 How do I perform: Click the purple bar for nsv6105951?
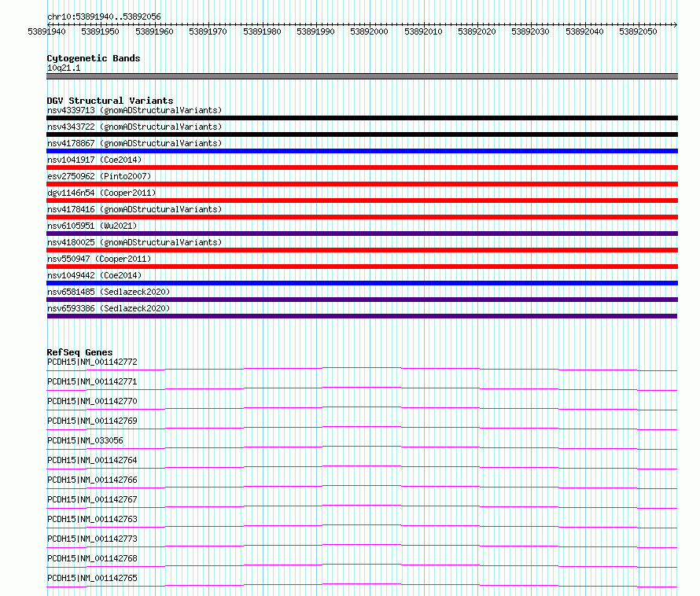(362, 234)
